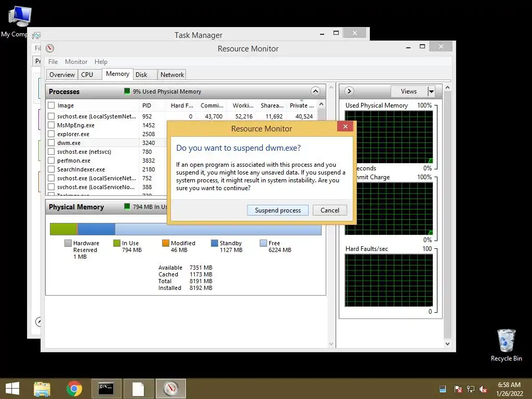Check the svchost.exe (netsvcs) checkbox
The width and height of the screenshot is (532, 399).
pos(51,151)
